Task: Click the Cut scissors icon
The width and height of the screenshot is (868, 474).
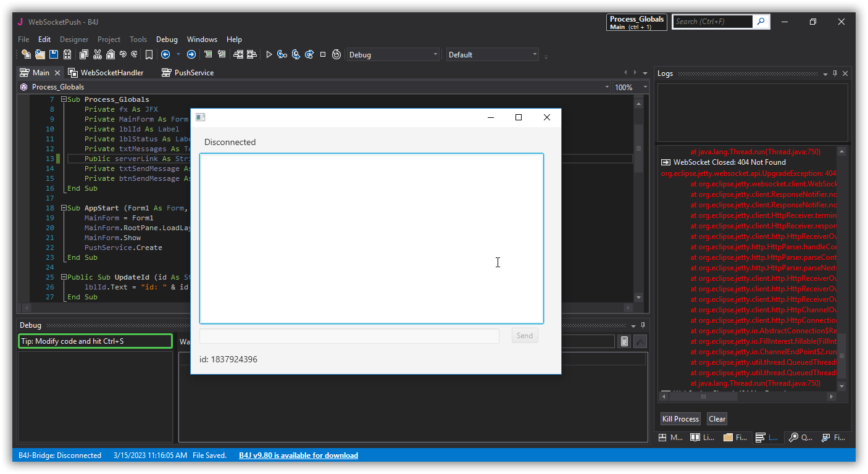Action: click(97, 54)
